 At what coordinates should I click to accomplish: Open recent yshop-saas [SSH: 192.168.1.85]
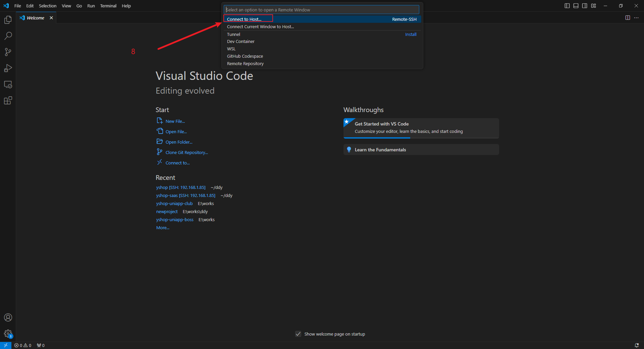coord(186,195)
